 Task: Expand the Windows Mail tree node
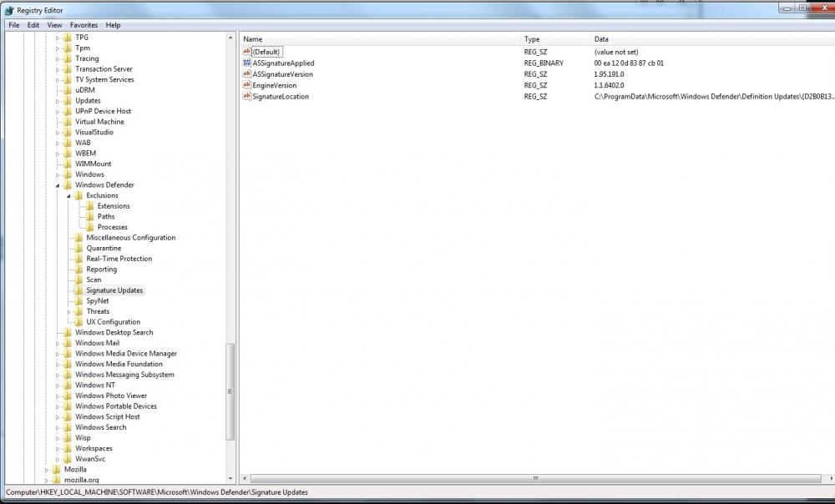(x=58, y=343)
